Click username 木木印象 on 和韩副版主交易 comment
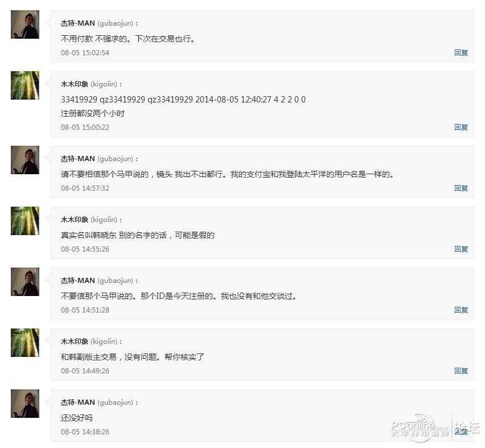 coord(75,342)
